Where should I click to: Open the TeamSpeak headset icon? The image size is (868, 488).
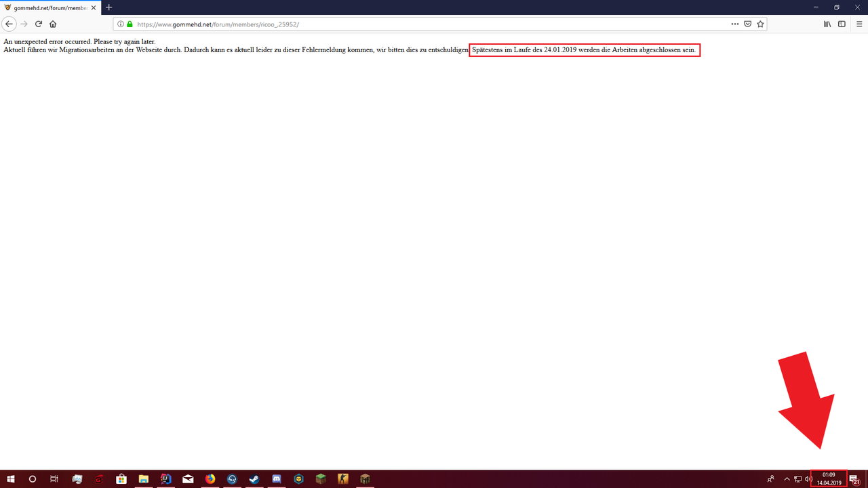point(232,479)
